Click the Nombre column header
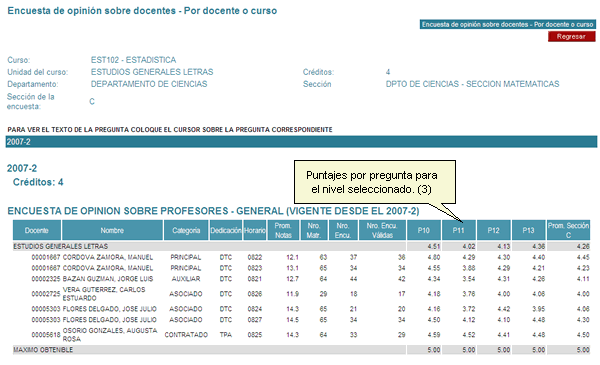Viewport: 600px width, 365px height. pos(112,230)
